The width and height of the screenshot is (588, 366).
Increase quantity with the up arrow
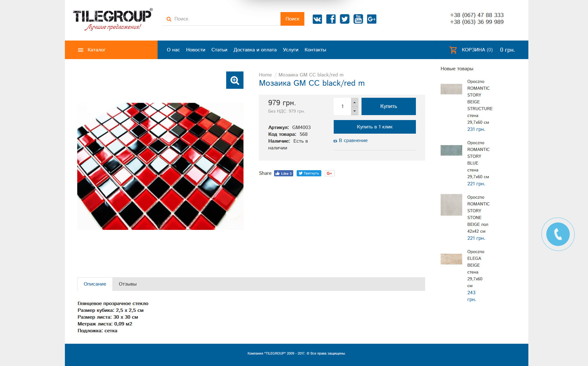coord(355,102)
